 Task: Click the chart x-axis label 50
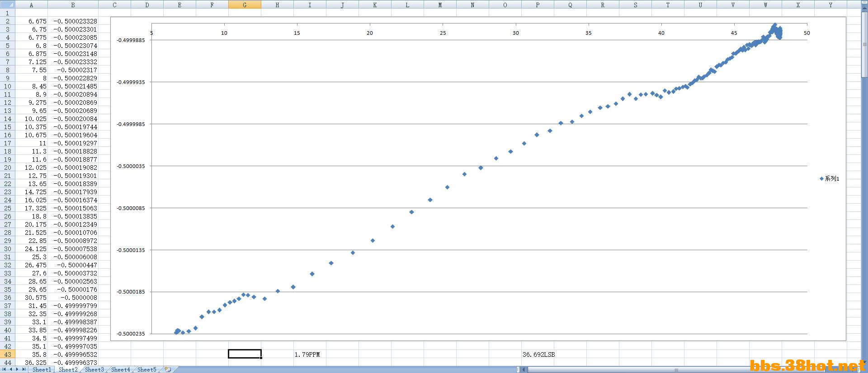pyautogui.click(x=807, y=33)
